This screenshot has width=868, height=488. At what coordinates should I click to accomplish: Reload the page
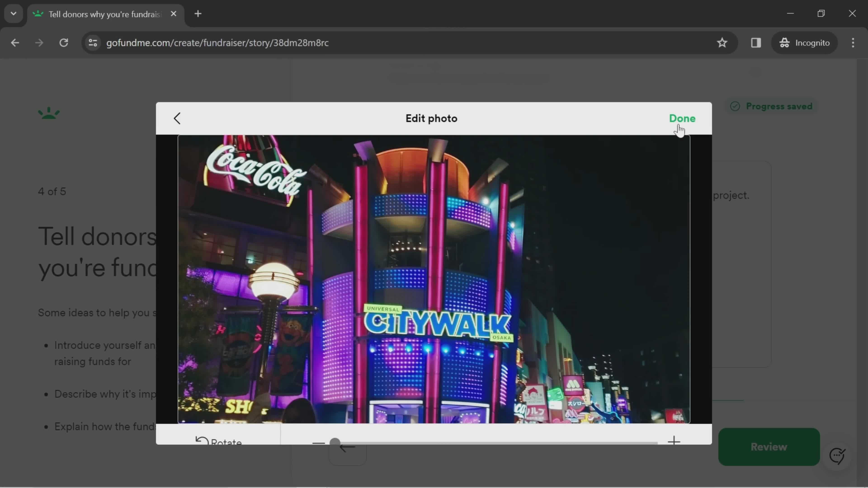64,43
